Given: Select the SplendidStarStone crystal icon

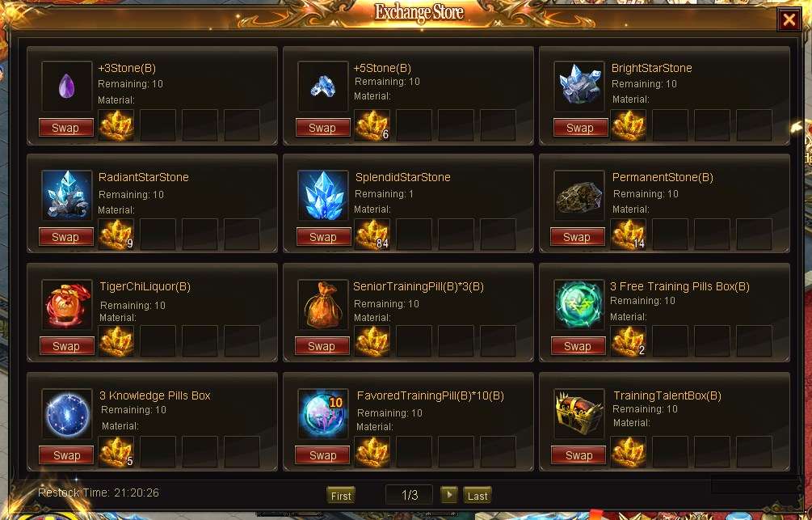Looking at the screenshot, I should pyautogui.click(x=322, y=195).
